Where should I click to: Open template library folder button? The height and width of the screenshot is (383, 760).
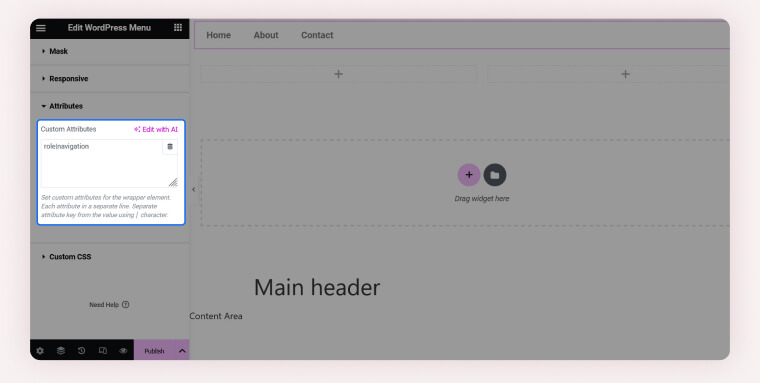pyautogui.click(x=495, y=175)
